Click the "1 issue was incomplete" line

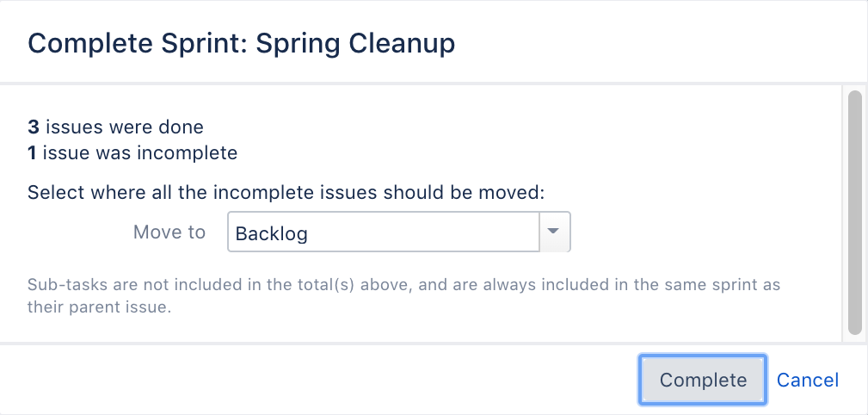click(132, 153)
